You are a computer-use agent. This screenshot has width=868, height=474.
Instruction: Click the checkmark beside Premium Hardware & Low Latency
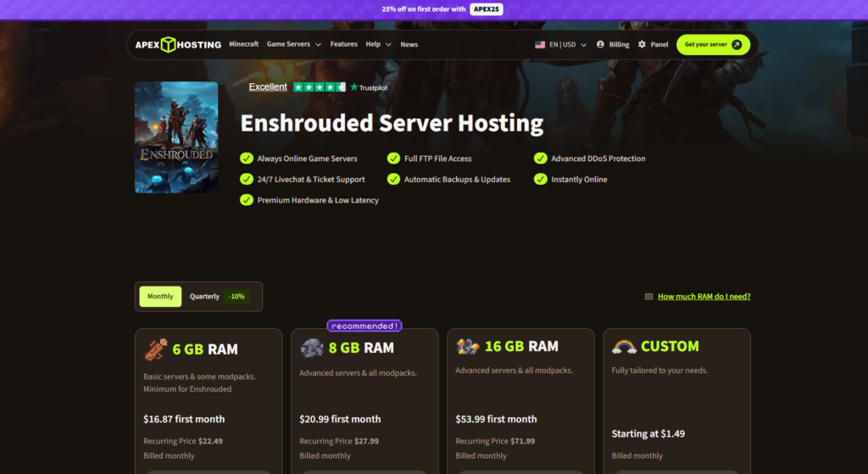point(247,200)
